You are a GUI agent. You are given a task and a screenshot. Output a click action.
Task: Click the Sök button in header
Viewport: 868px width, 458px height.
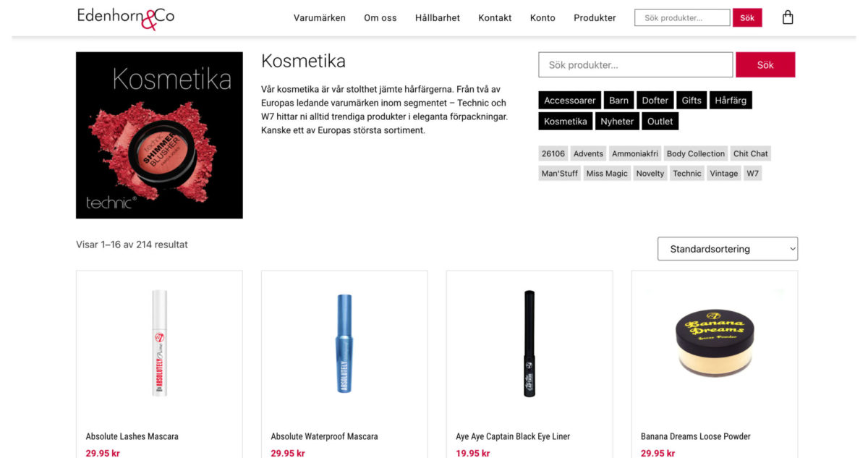pos(747,18)
